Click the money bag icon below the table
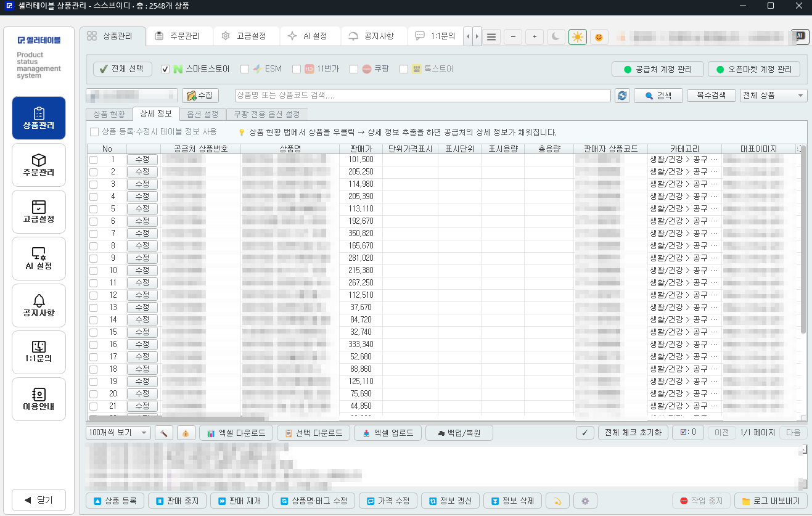 186,433
